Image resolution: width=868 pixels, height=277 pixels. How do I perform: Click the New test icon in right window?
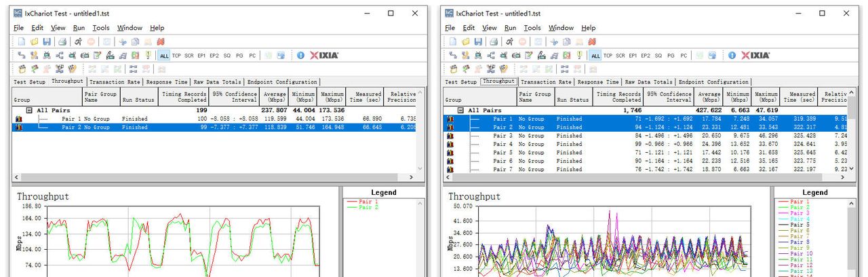point(453,42)
